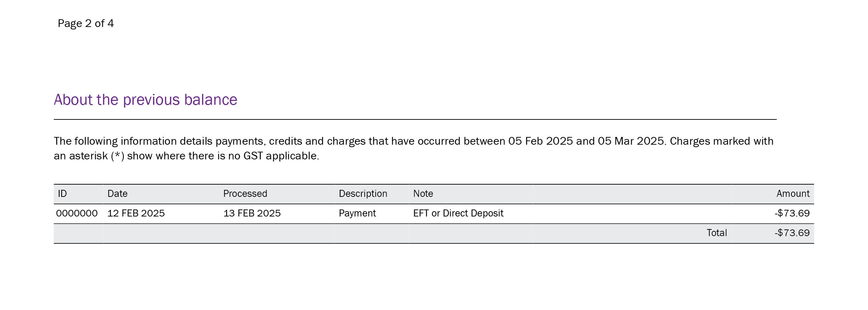This screenshot has height=310, width=868.
Task: Click the '05 Mar 2025' date in paragraph
Action: (x=631, y=141)
